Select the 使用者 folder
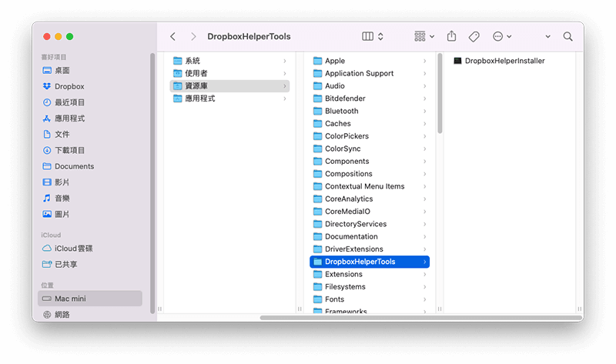Viewport: 616px width, 364px height. click(x=229, y=73)
